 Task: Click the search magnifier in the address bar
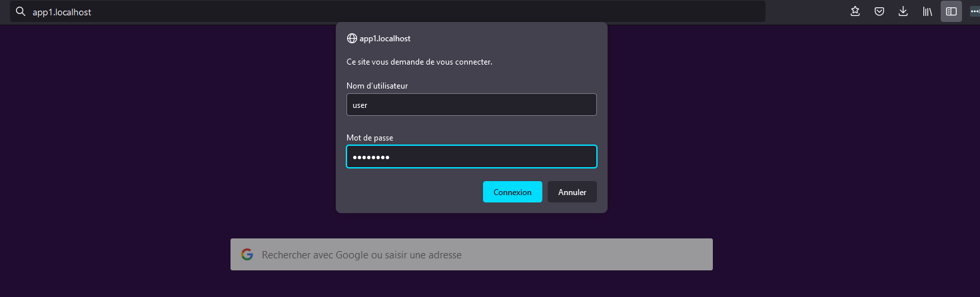(x=20, y=11)
